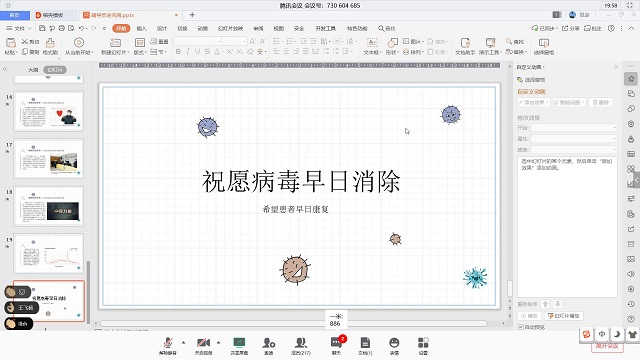Collapse the ribbon with the chevron

[631, 28]
